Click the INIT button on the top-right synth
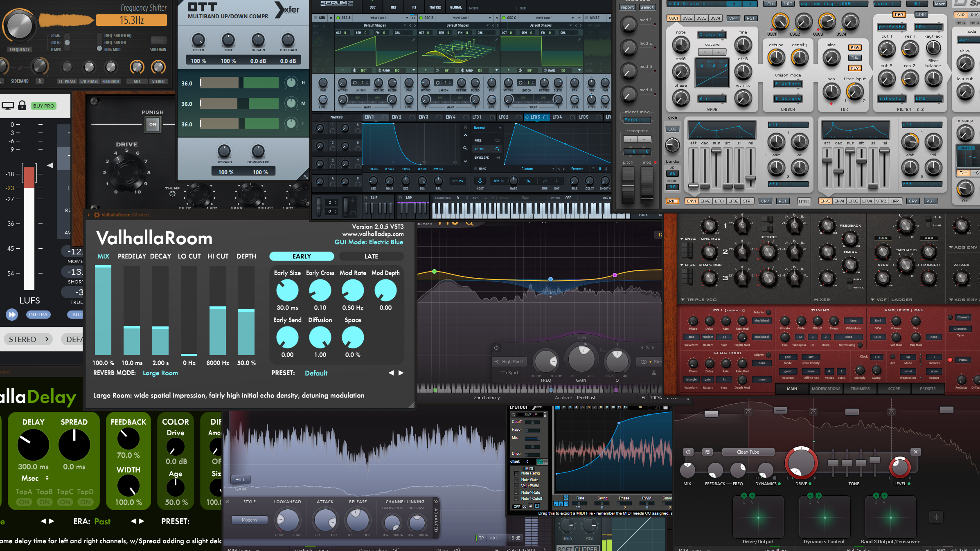Viewport: 980px width, 551px height. tap(788, 4)
